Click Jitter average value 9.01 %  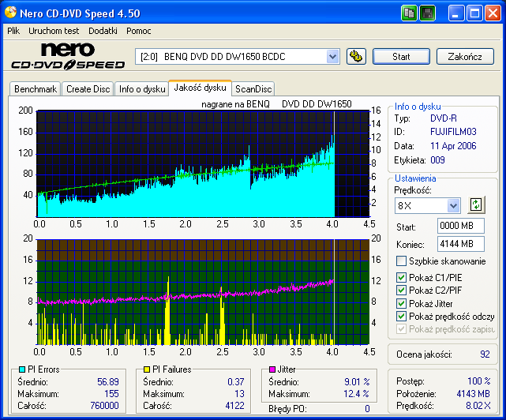pyautogui.click(x=357, y=382)
